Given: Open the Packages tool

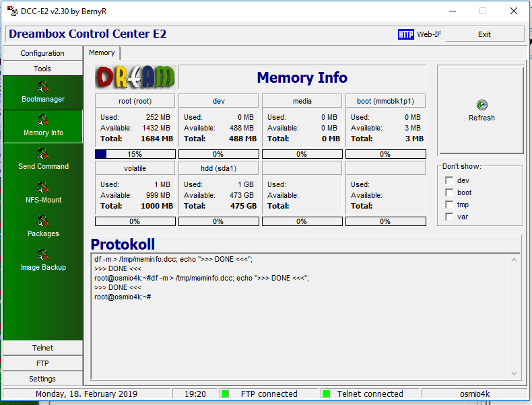Looking at the screenshot, I should [x=42, y=227].
